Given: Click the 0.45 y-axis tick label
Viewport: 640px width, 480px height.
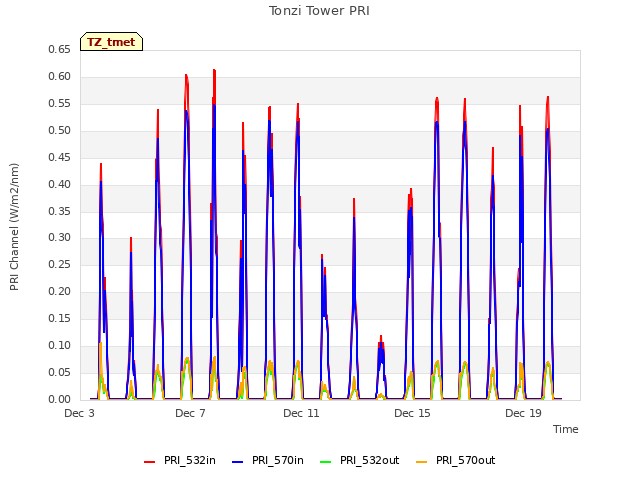Looking at the screenshot, I should coord(59,157).
